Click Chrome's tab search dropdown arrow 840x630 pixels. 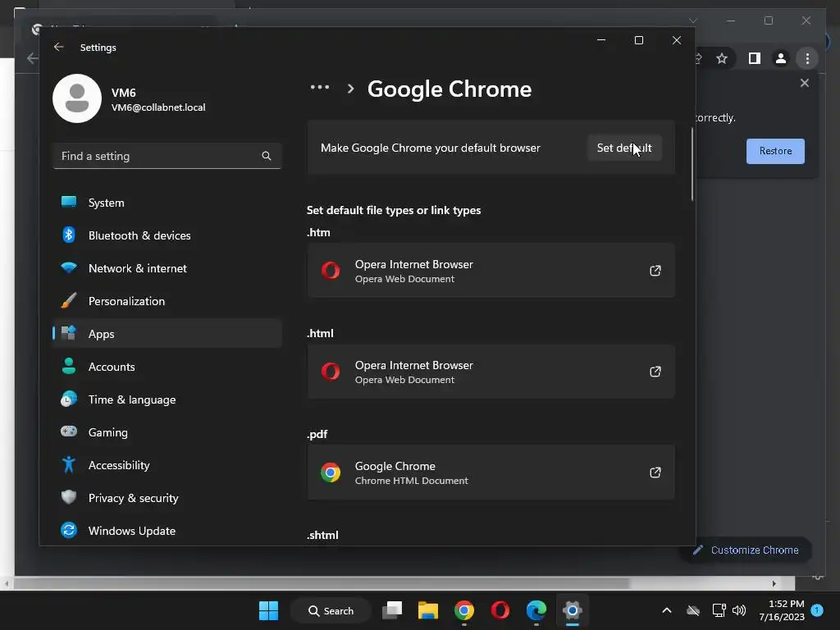[x=693, y=21]
